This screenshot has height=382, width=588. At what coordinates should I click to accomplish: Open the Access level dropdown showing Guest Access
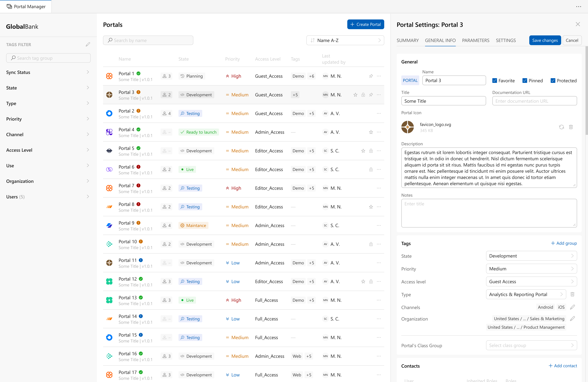point(531,282)
